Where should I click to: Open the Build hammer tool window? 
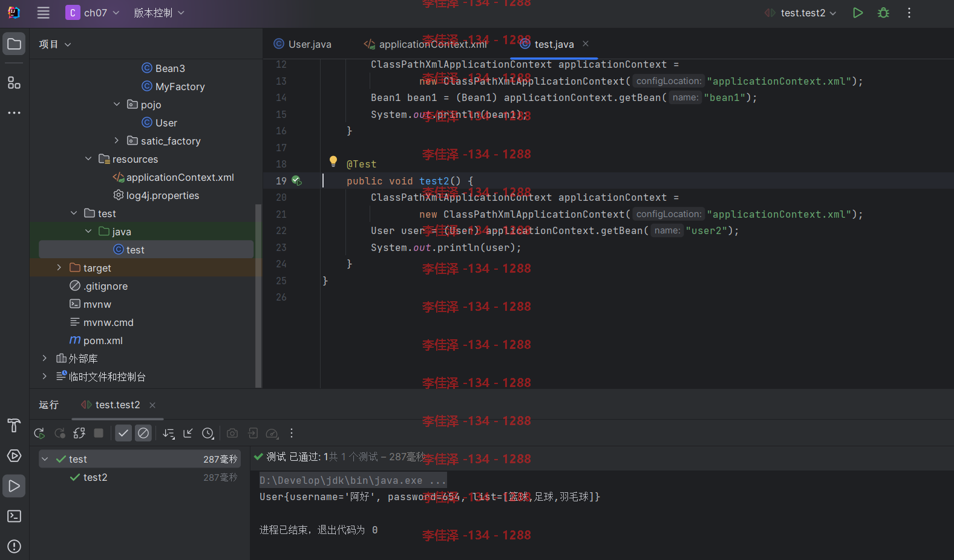pyautogui.click(x=15, y=425)
